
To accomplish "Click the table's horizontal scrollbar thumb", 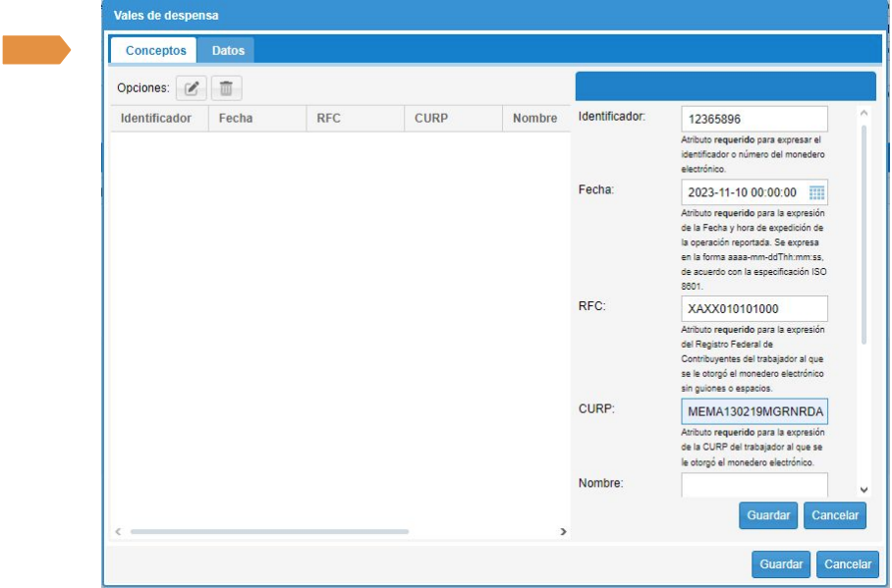I will click(x=269, y=531).
